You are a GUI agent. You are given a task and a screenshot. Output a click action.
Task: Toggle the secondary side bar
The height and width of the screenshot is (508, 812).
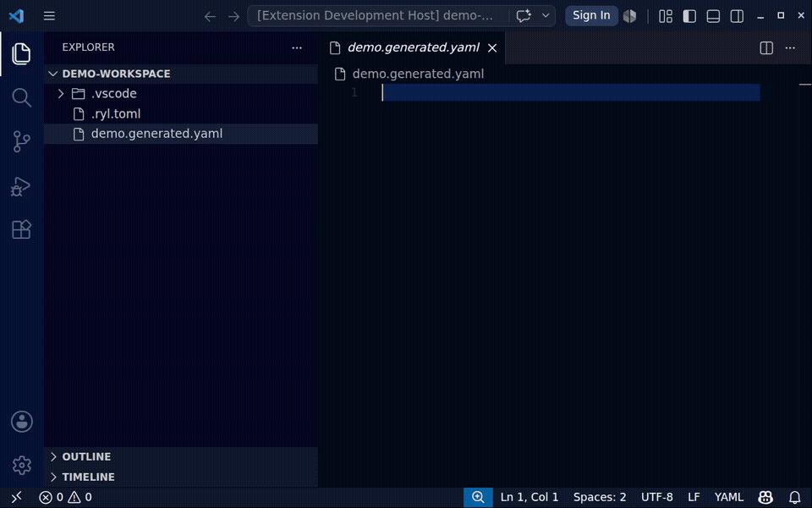[737, 16]
